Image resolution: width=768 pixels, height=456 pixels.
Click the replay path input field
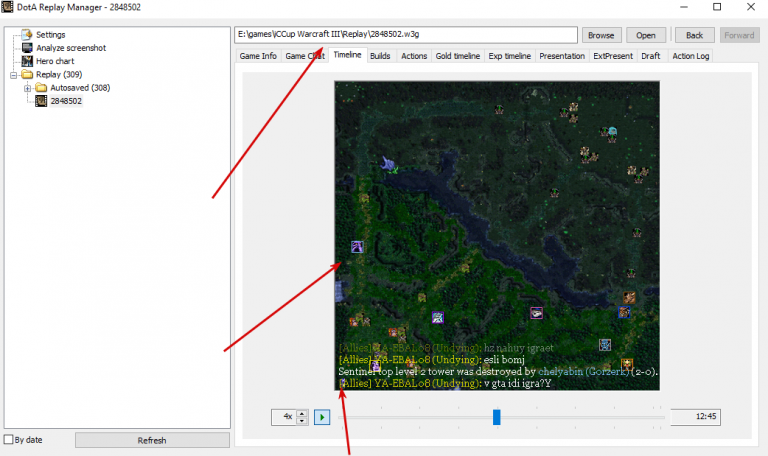pos(406,35)
